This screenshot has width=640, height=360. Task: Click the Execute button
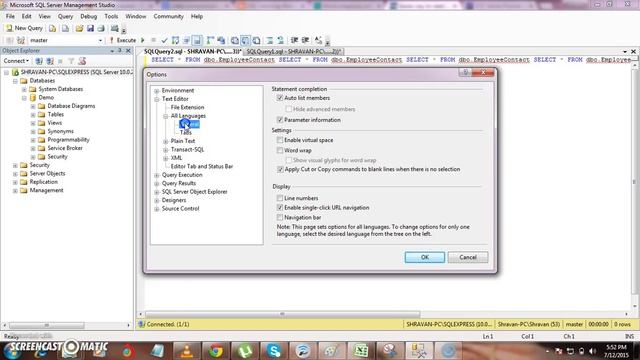[123, 40]
